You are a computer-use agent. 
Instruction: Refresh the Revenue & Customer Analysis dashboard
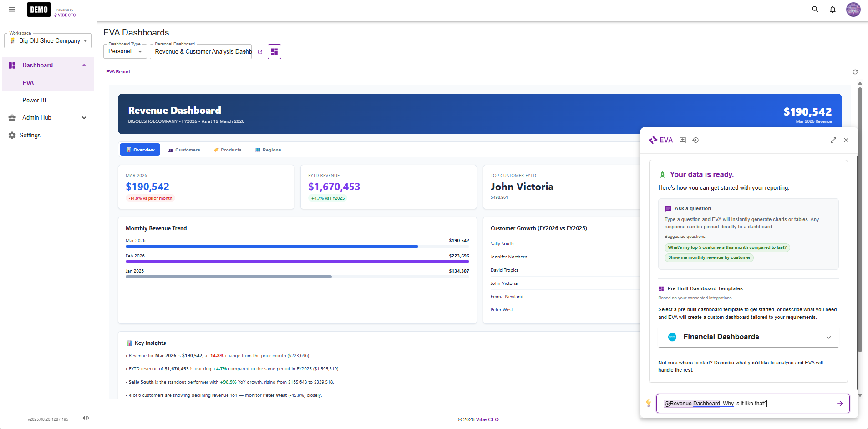pos(260,51)
